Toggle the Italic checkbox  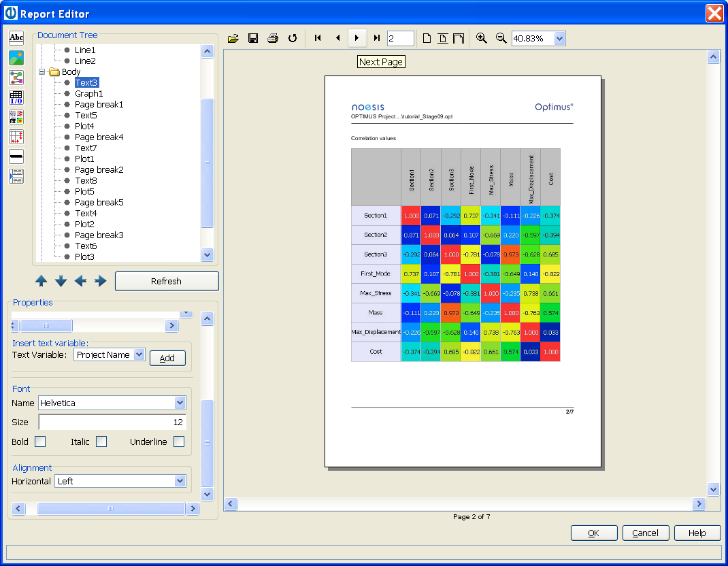pyautogui.click(x=101, y=442)
